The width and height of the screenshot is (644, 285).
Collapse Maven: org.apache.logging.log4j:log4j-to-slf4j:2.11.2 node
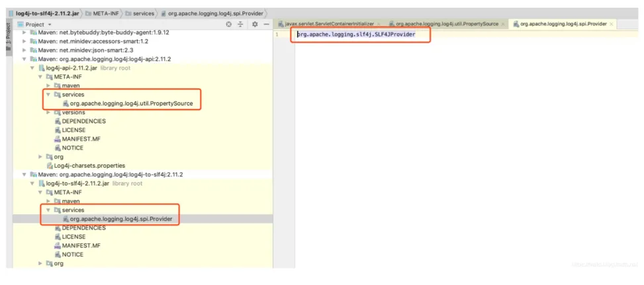click(24, 174)
